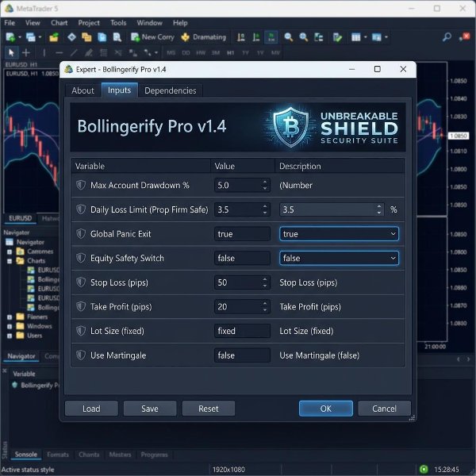Viewport: 476px width, 476px height.
Task: Open the Tools menu
Action: (x=118, y=23)
